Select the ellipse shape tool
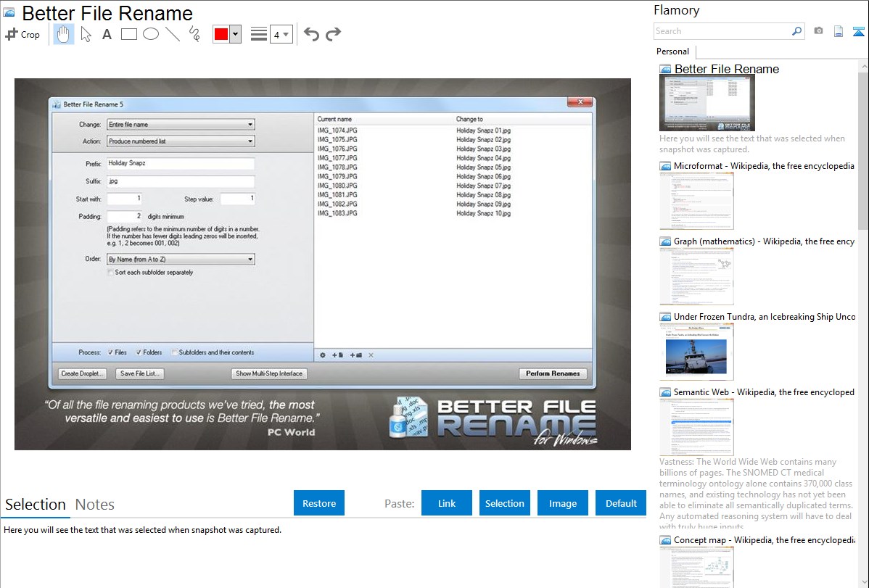 151,34
